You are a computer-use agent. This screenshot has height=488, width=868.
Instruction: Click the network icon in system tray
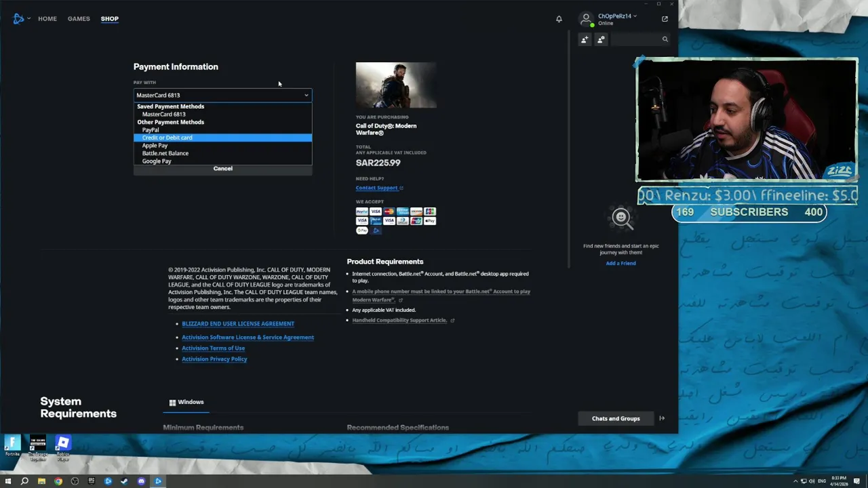804,481
